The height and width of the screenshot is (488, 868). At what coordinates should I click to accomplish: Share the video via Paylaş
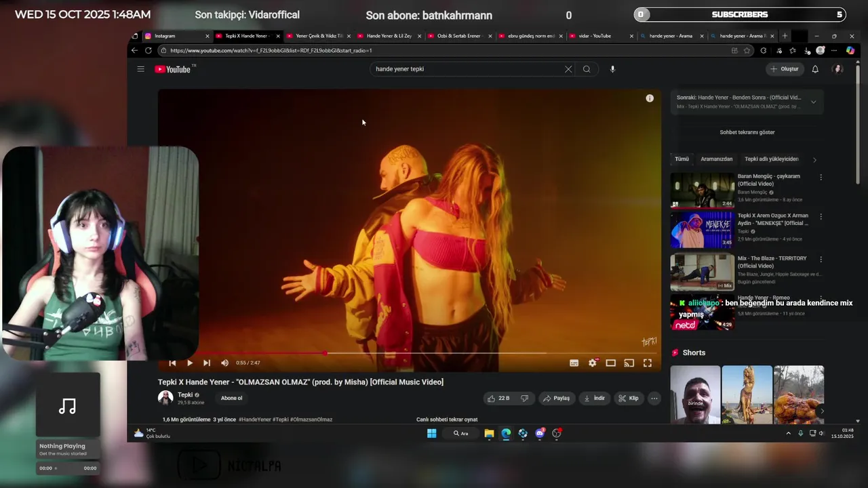(x=556, y=399)
